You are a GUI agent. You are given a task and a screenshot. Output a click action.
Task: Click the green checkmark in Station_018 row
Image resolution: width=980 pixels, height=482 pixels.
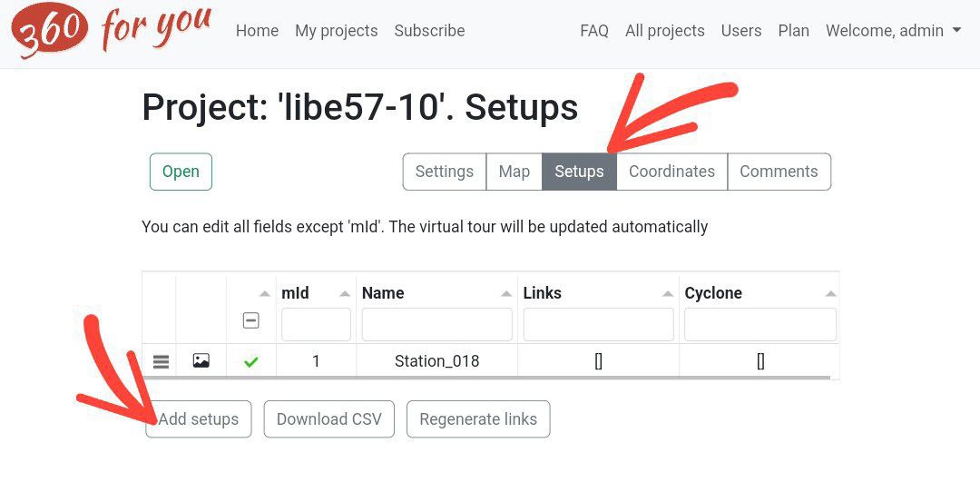click(x=251, y=361)
